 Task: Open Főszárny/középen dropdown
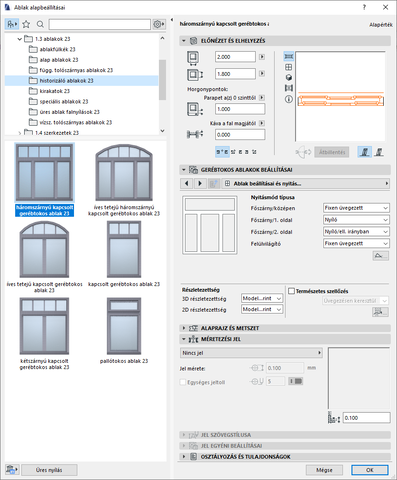pyautogui.click(x=356, y=208)
